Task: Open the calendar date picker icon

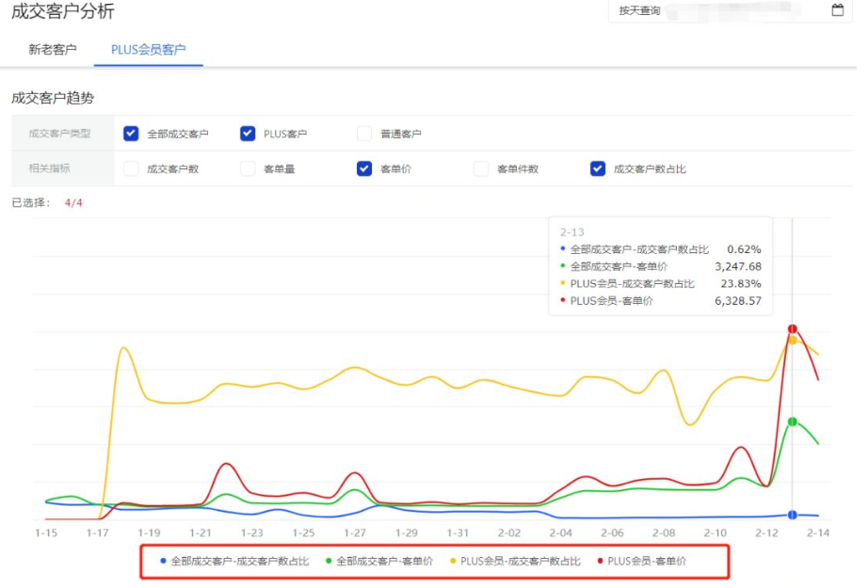Action: coord(838,10)
